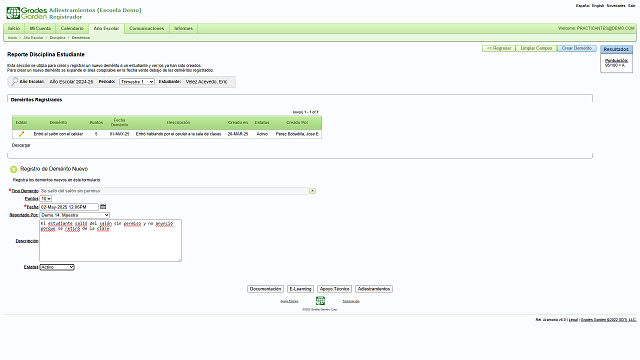Click the Novedades link at top right
640x360 pixels.
coord(616,6)
